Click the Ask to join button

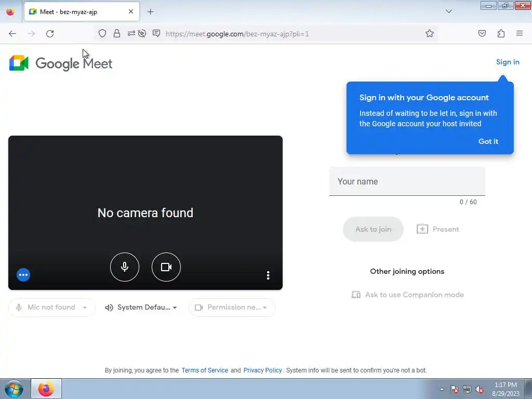(373, 229)
